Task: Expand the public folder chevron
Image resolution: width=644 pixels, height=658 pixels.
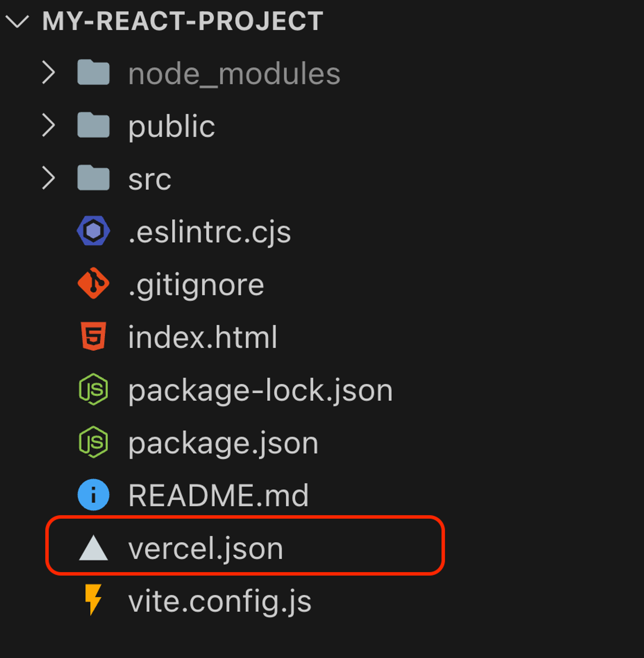Action: (x=49, y=125)
